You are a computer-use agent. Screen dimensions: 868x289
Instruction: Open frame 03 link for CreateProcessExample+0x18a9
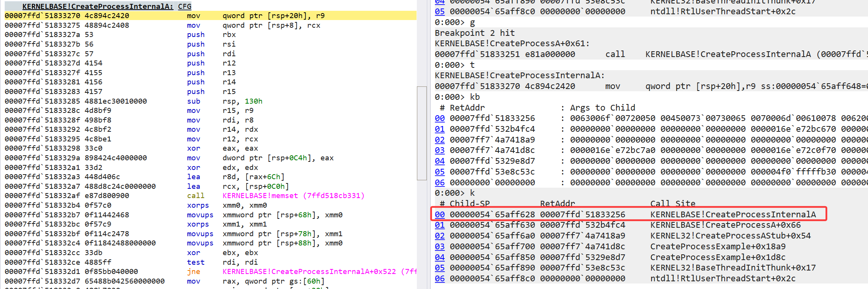coord(440,247)
